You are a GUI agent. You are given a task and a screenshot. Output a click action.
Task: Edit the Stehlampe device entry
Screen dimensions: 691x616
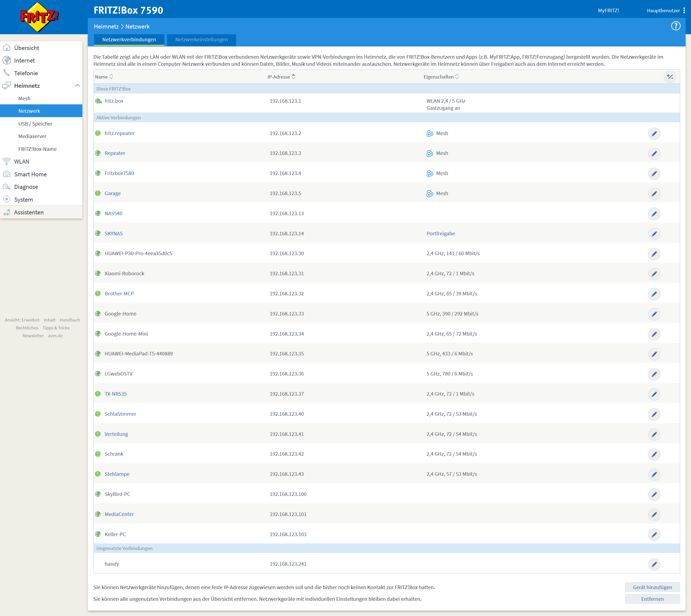[654, 474]
